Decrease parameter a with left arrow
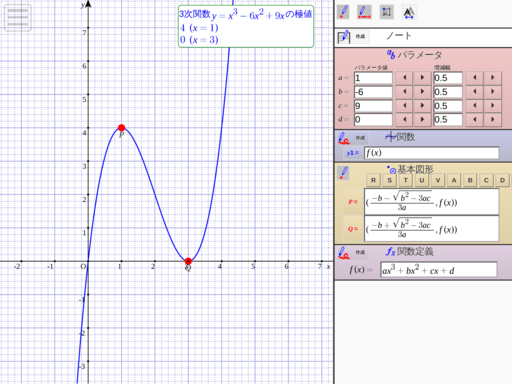 coord(404,78)
